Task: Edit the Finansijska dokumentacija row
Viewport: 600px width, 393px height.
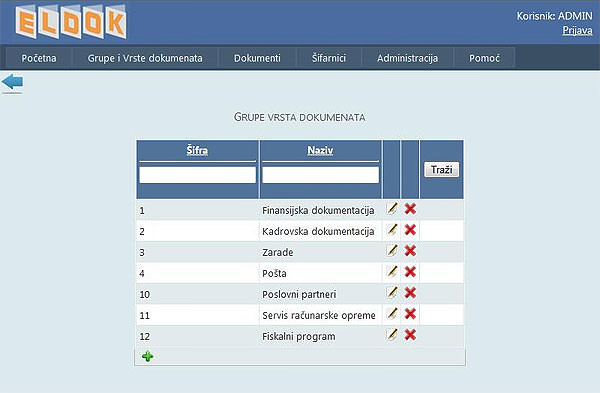Action: (392, 209)
